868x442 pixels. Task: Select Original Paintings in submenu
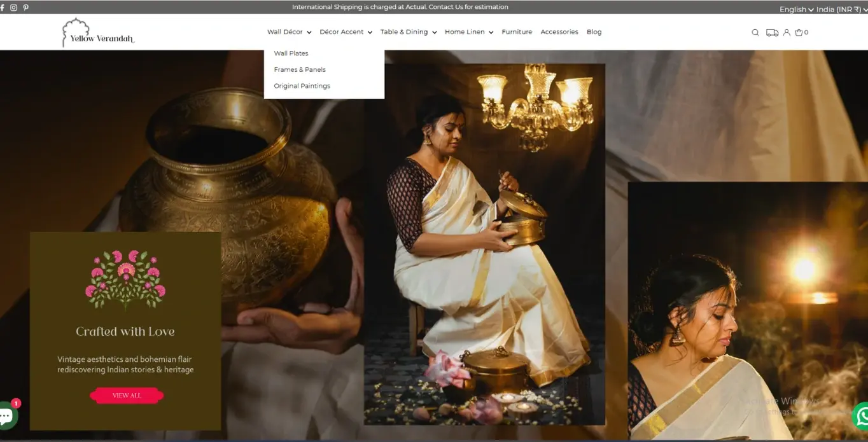[302, 86]
